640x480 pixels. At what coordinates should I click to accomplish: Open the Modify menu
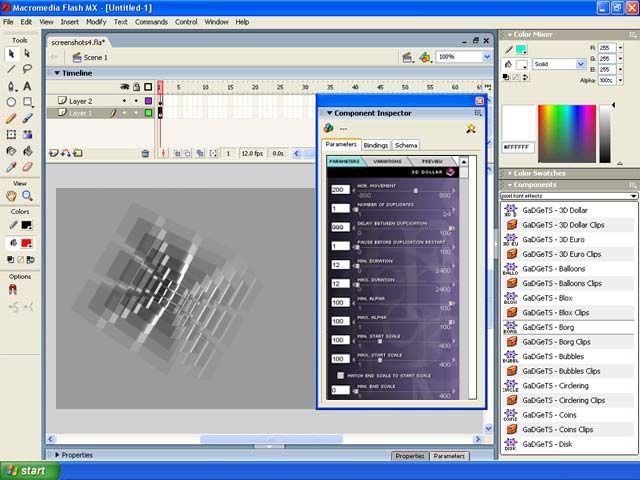[x=96, y=21]
